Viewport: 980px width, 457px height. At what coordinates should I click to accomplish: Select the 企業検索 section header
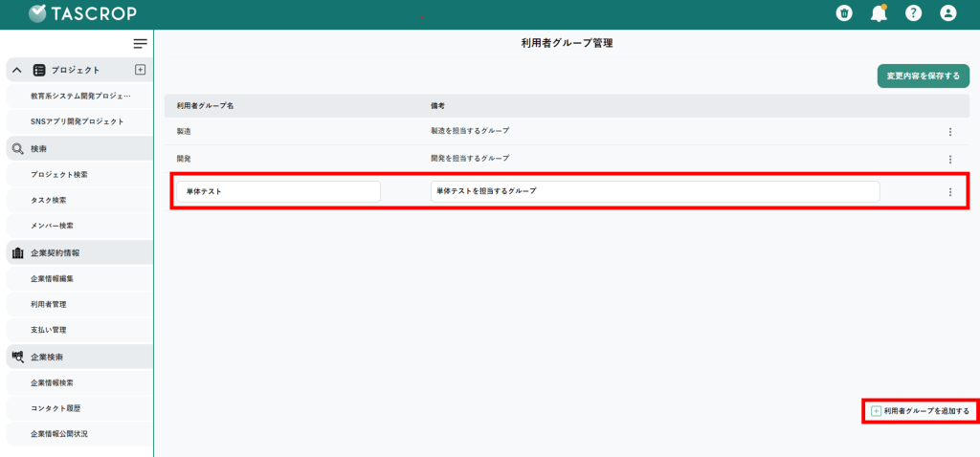click(79, 357)
